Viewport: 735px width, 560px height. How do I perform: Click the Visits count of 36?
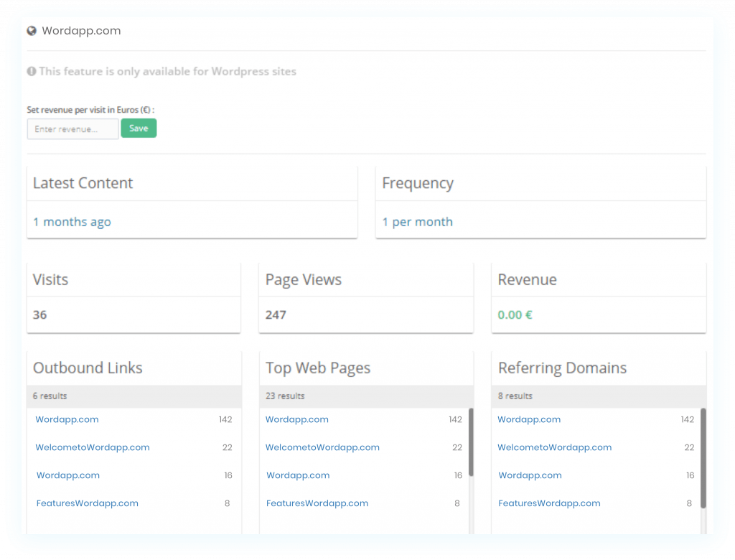(x=38, y=314)
